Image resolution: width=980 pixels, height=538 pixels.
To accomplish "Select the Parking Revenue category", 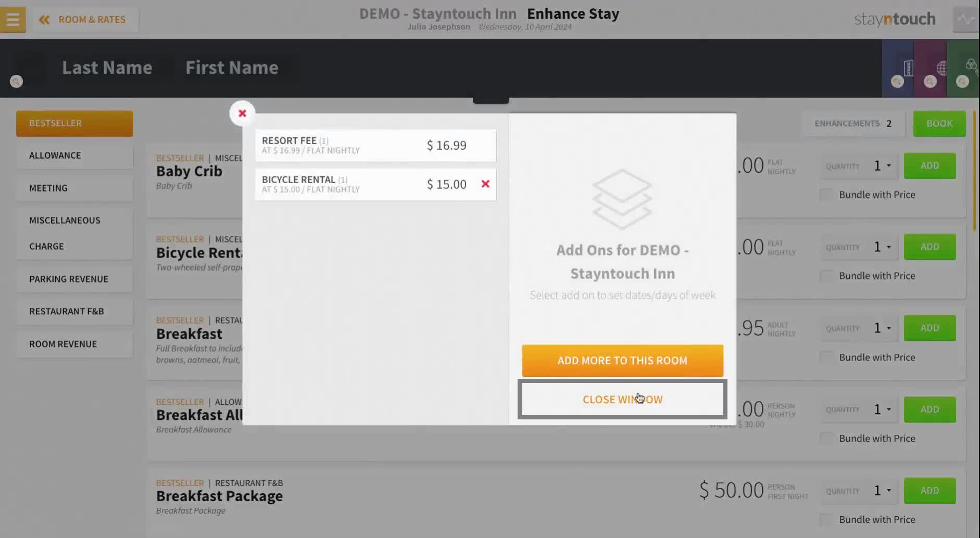I will 74,279.
